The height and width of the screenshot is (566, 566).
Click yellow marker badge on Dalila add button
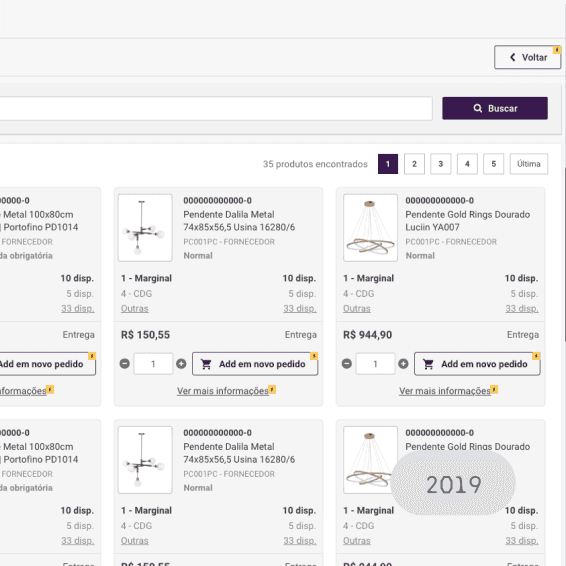[314, 356]
